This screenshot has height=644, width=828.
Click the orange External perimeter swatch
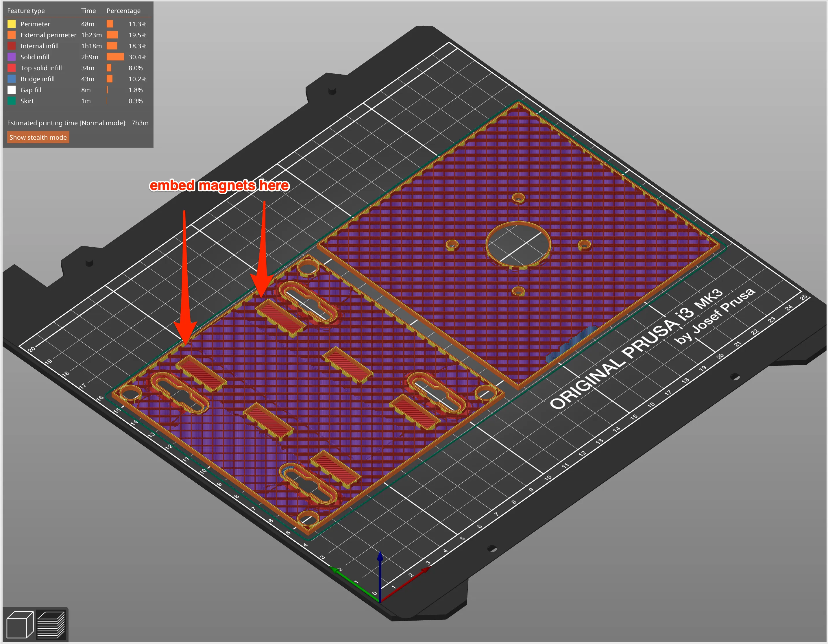pos(12,34)
